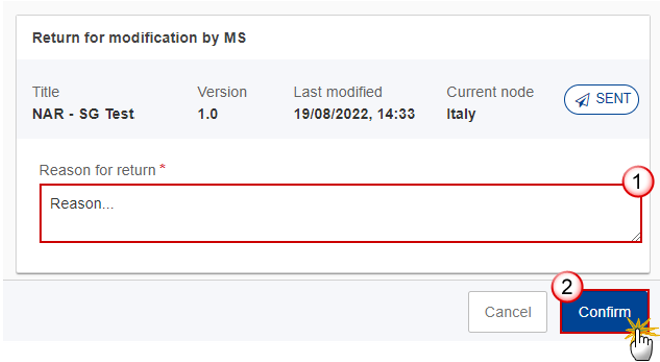
Task: Click the red required asterisk
Action: [162, 168]
